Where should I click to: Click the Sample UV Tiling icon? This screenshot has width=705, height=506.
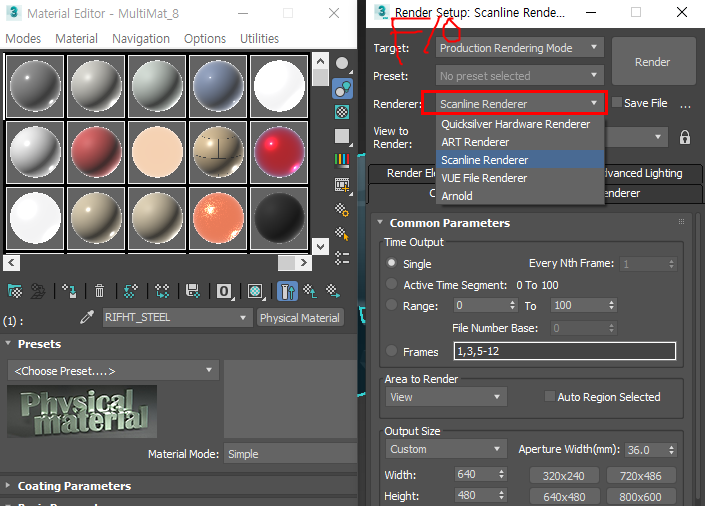point(342,136)
